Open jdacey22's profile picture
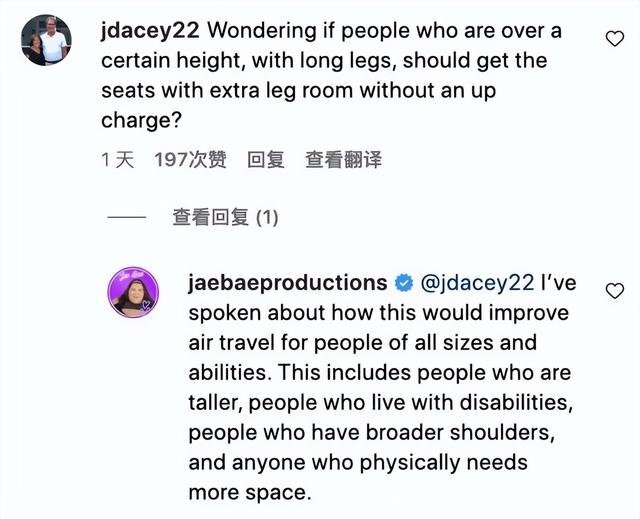Viewport: 640px width, 519px height. click(x=45, y=40)
